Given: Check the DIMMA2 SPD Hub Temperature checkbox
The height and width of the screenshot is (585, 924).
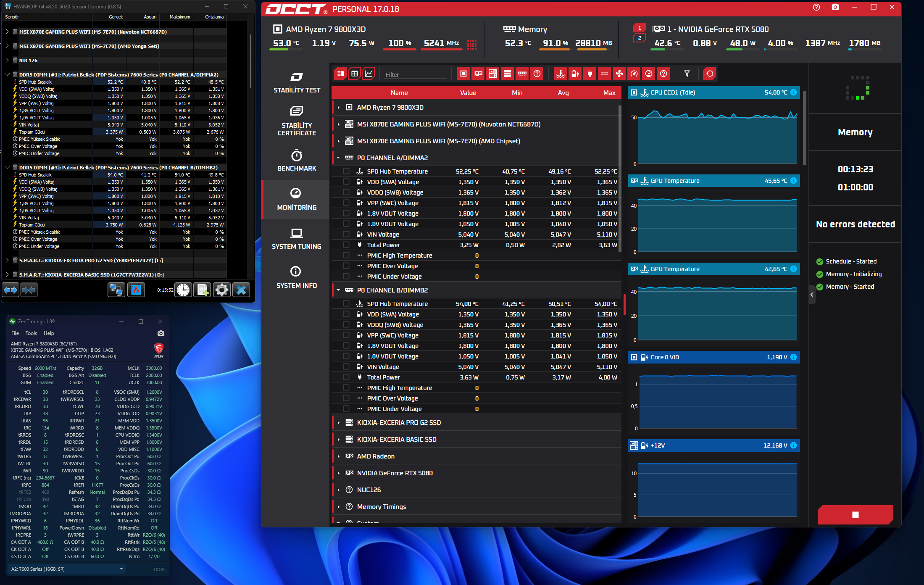Looking at the screenshot, I should (346, 171).
